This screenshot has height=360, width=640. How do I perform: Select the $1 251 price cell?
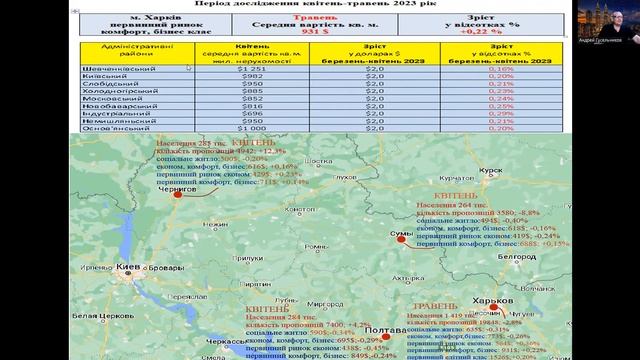coord(252,69)
